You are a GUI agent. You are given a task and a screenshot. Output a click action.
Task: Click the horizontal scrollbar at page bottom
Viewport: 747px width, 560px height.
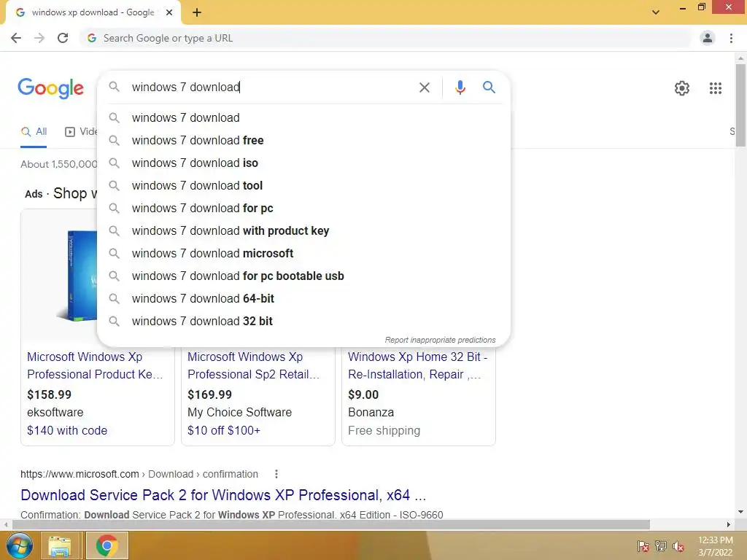(330, 524)
